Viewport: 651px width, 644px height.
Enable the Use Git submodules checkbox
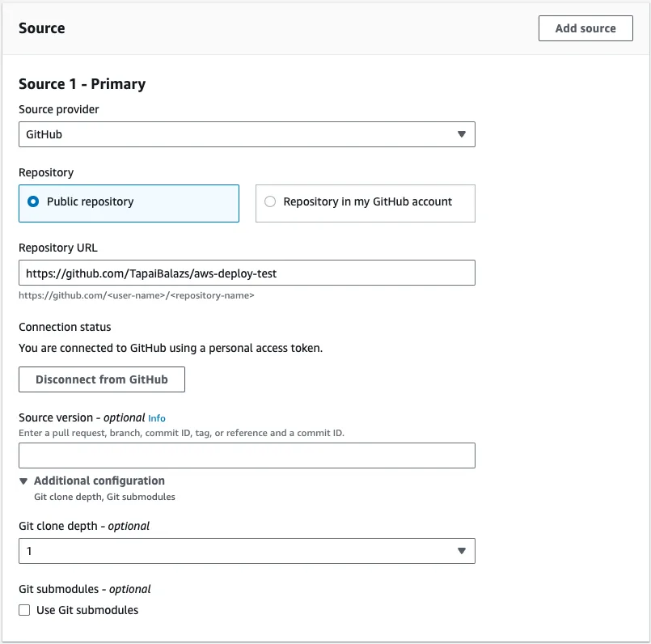[x=24, y=609]
